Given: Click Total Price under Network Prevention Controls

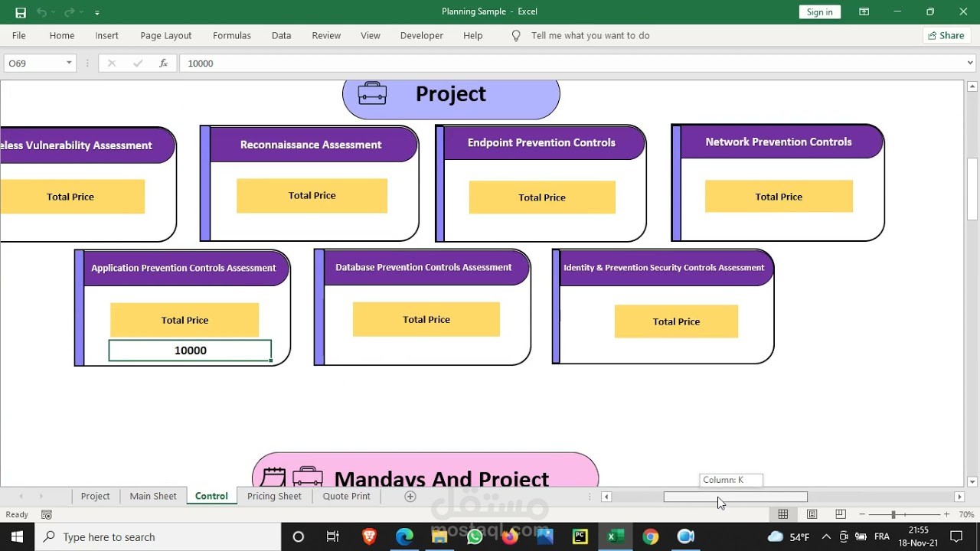Looking at the screenshot, I should 779,197.
